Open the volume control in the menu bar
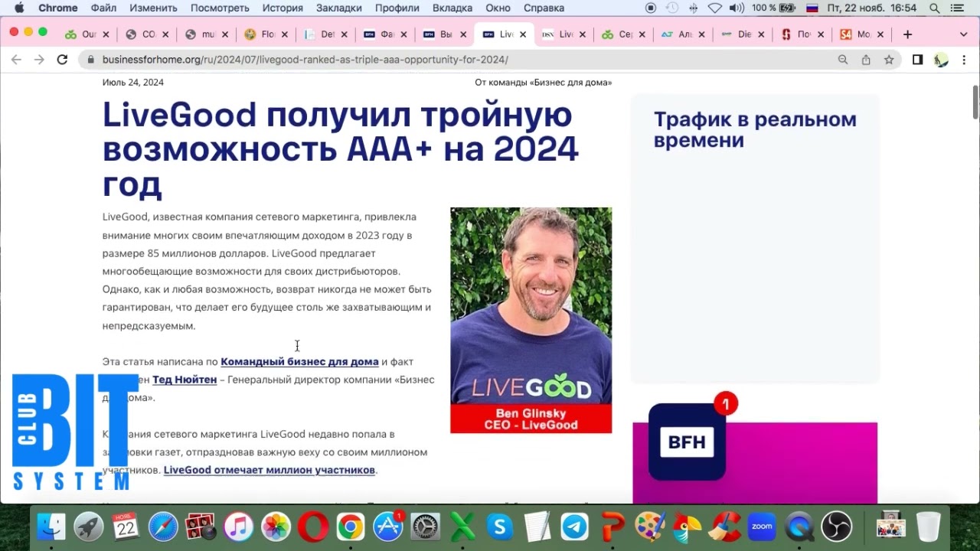Viewport: 980px width, 551px height. 737,8
